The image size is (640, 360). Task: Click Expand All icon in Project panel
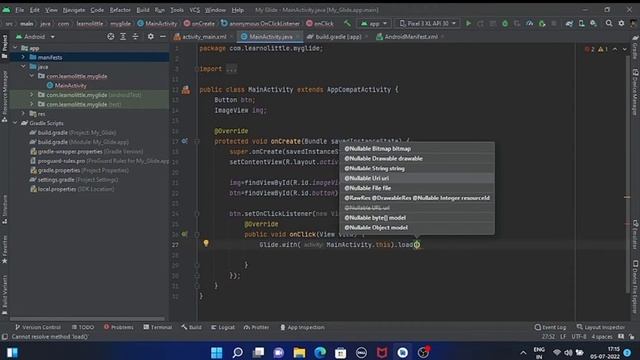(x=123, y=37)
